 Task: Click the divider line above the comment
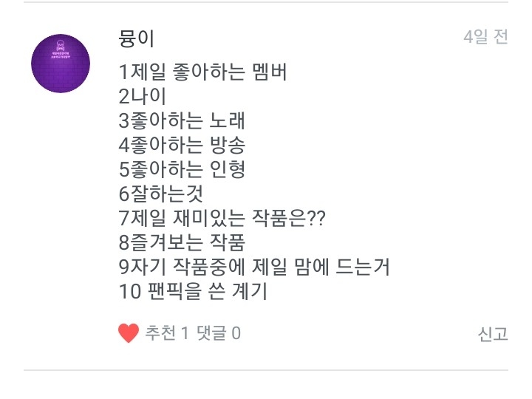(266, 2)
